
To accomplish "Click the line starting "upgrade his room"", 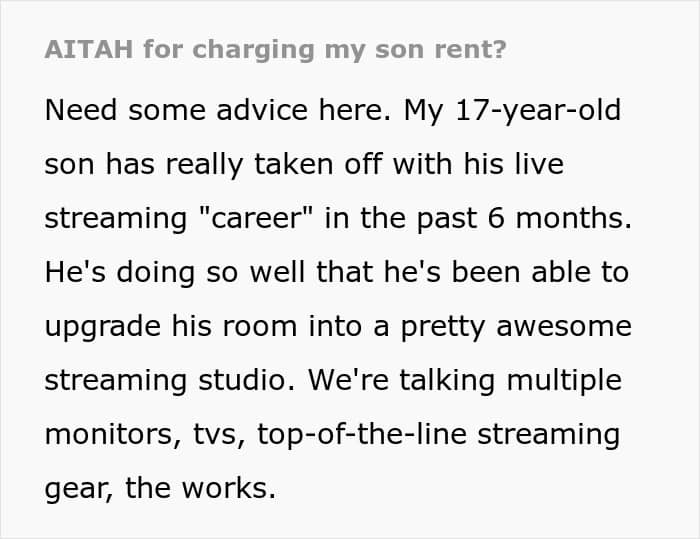I will point(338,326).
